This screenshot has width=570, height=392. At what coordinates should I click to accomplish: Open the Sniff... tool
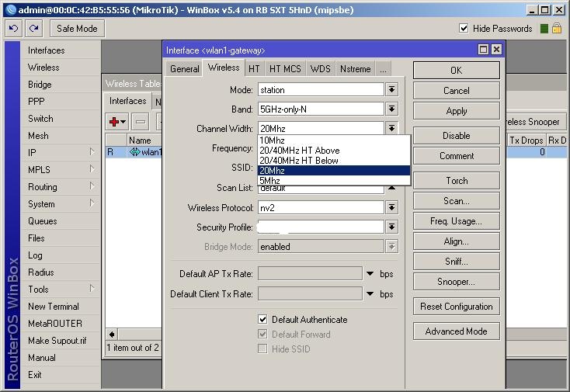tap(456, 262)
